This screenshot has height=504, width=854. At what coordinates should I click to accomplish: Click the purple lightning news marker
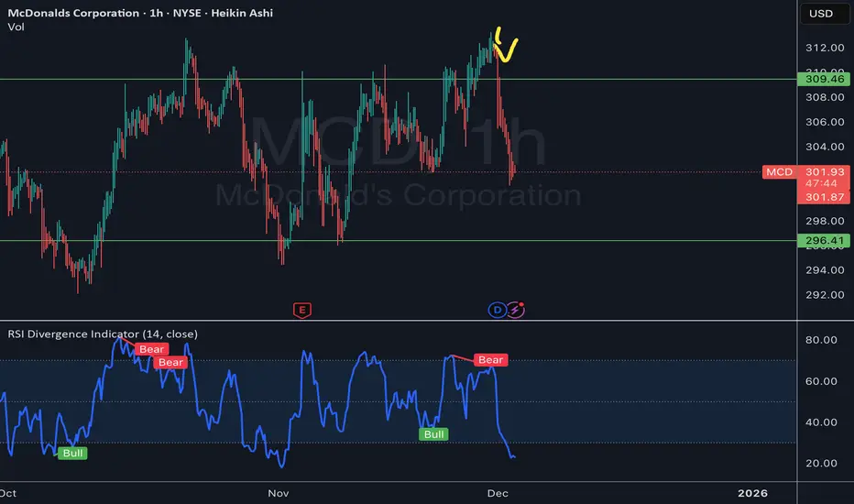pos(515,310)
